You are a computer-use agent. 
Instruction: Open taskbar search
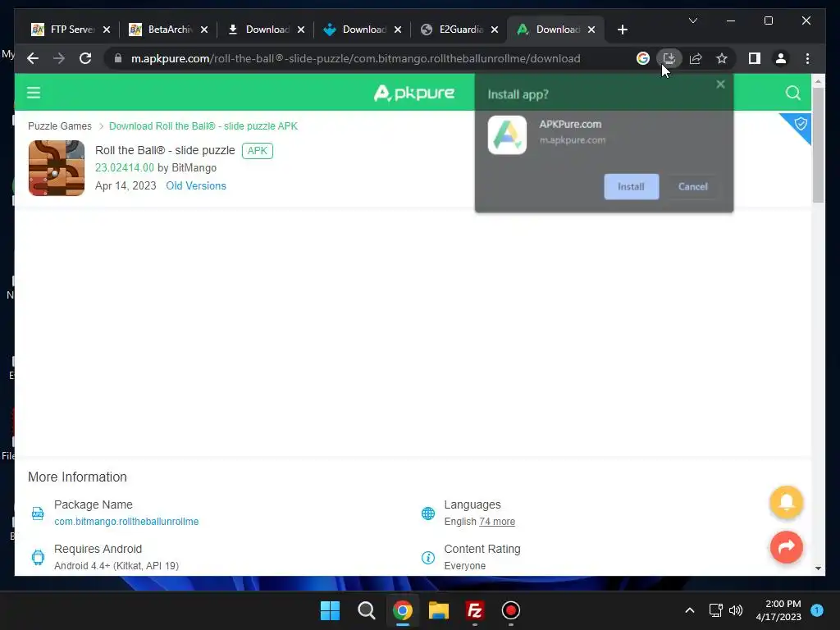click(367, 610)
